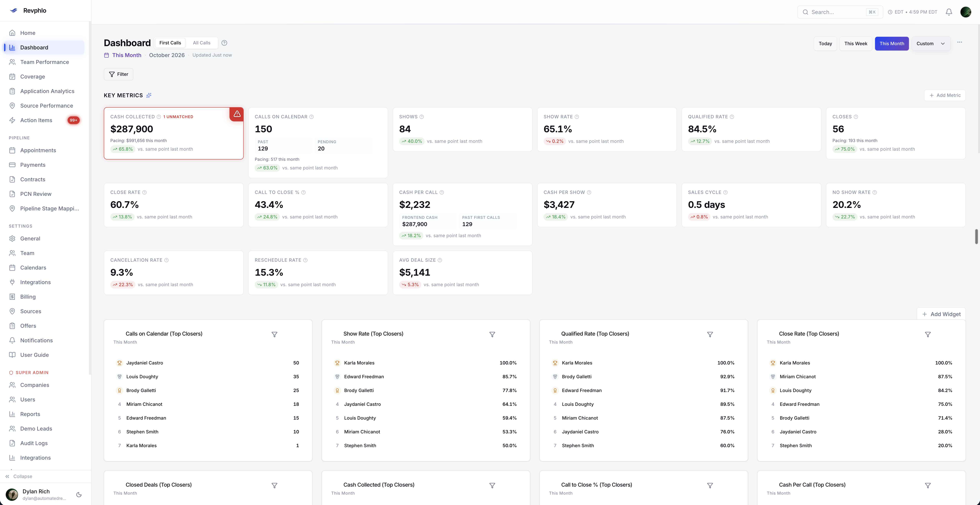Viewport: 980px width, 505px height.
Task: Open the Filter button
Action: [x=118, y=74]
